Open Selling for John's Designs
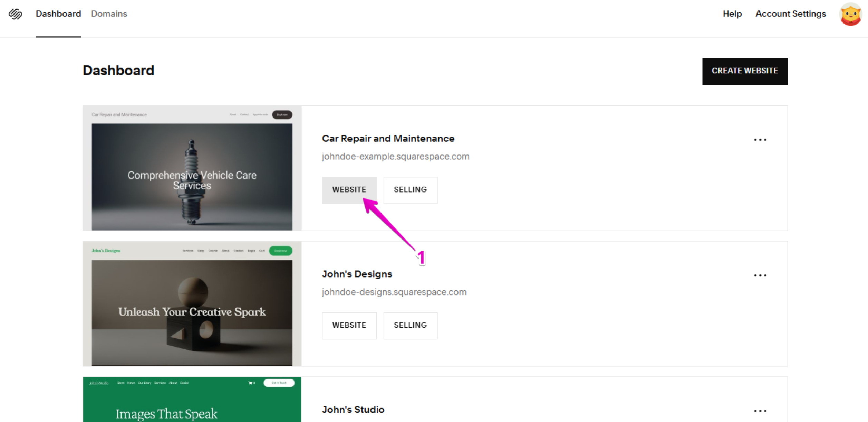This screenshot has width=868, height=422. 410,325
